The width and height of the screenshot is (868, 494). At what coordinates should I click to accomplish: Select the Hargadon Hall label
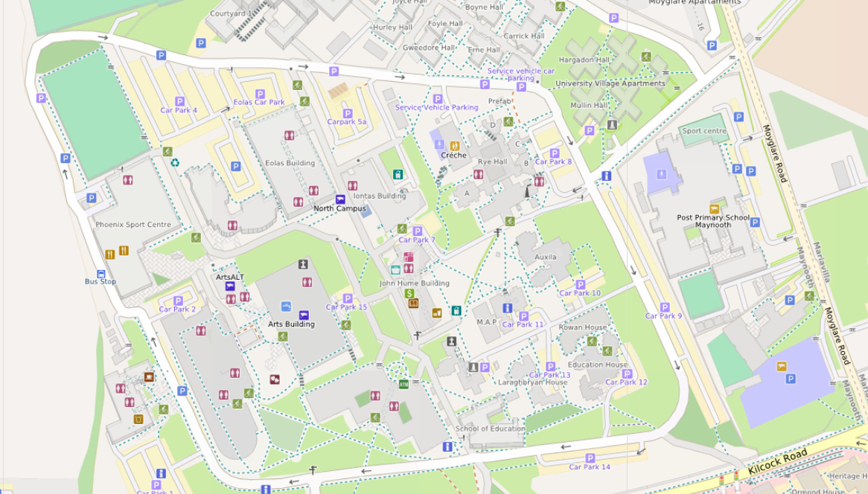tap(584, 60)
